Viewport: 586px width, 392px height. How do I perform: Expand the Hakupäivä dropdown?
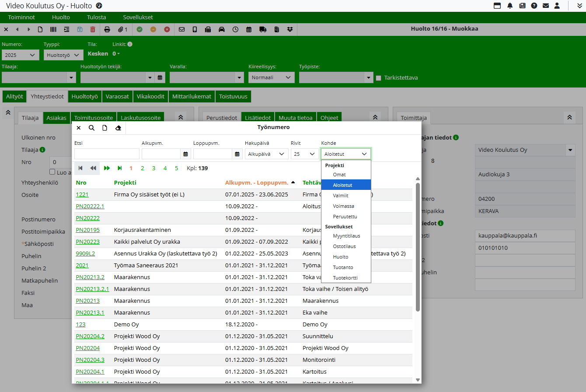266,154
